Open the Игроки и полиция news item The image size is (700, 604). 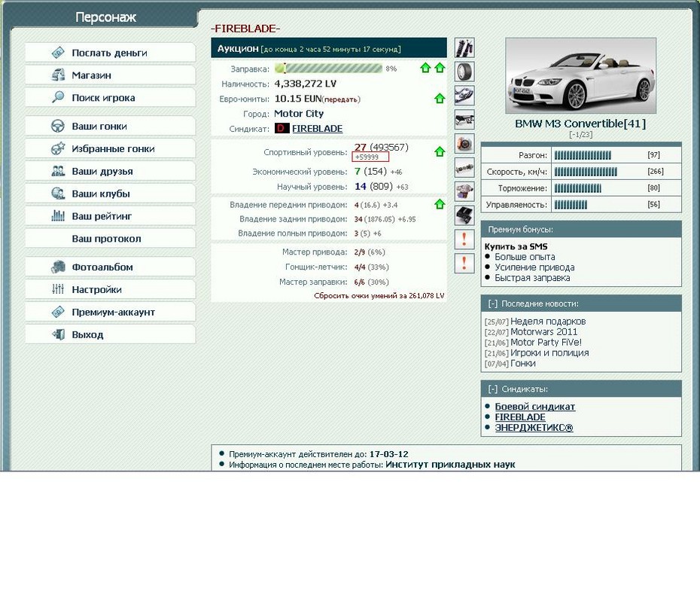pos(549,353)
